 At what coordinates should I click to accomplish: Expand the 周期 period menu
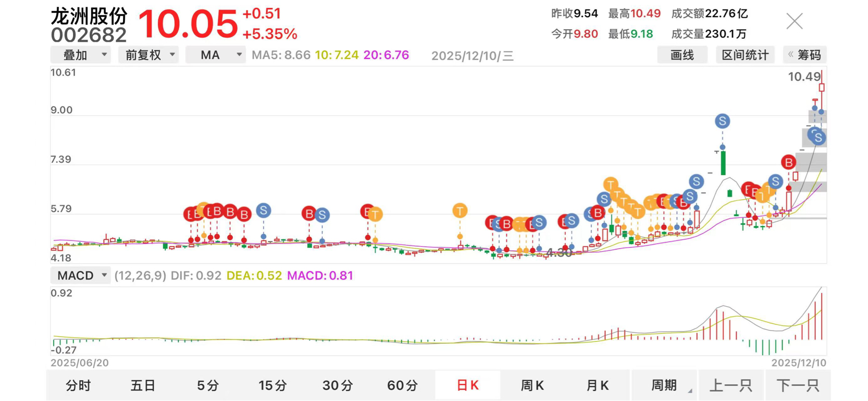[x=664, y=385]
